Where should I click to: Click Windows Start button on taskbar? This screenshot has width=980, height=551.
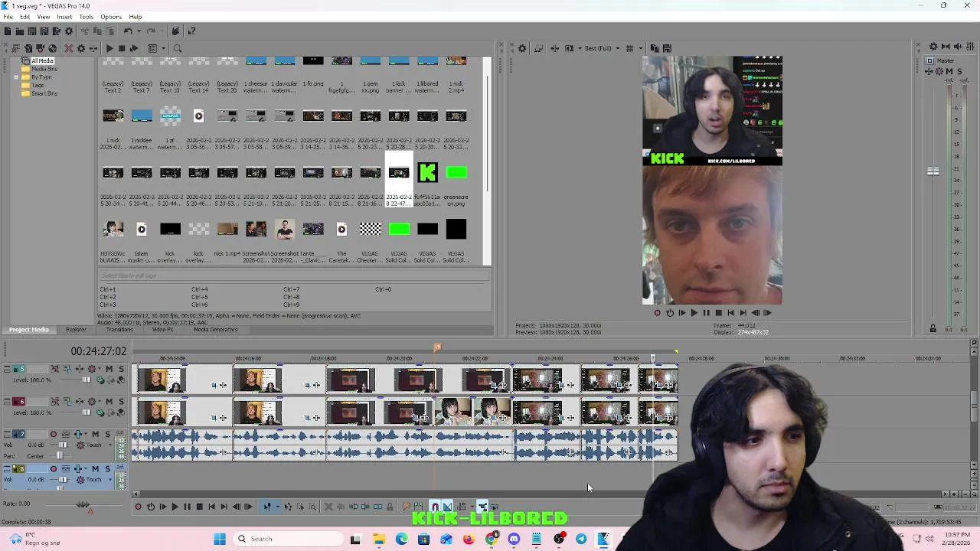click(x=220, y=539)
